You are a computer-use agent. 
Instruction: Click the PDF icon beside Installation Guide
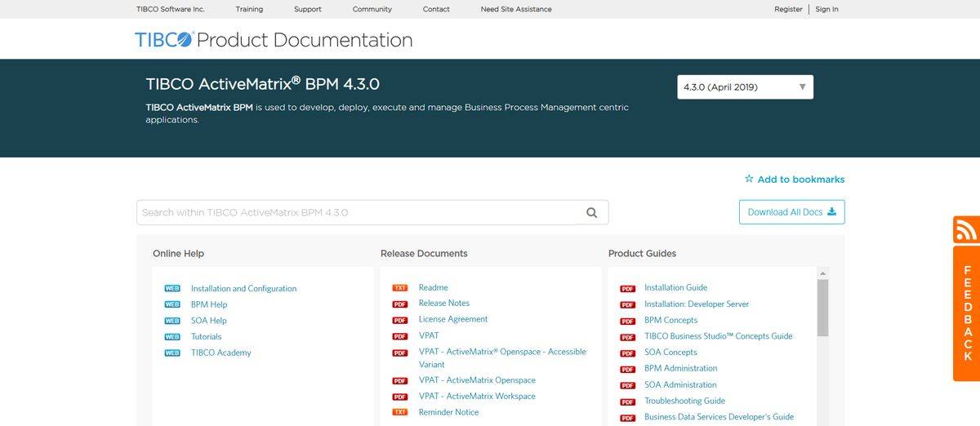pyautogui.click(x=627, y=288)
